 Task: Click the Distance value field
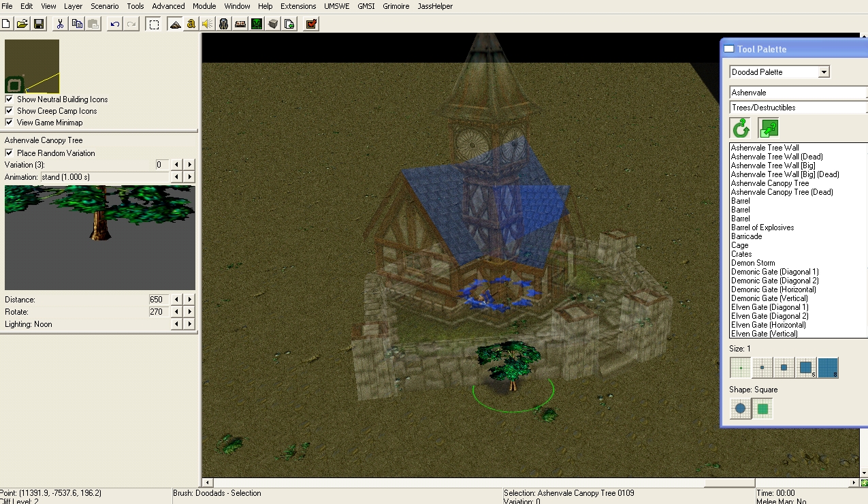click(159, 300)
